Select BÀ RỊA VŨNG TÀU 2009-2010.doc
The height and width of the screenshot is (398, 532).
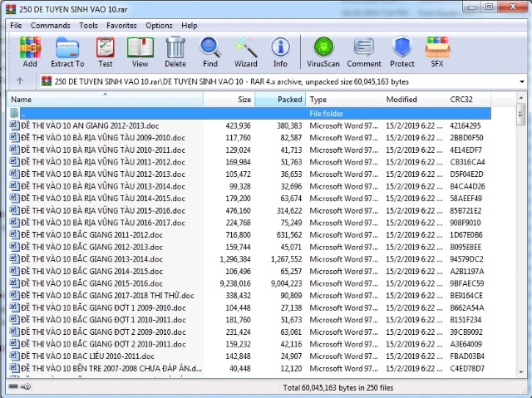(x=103, y=138)
